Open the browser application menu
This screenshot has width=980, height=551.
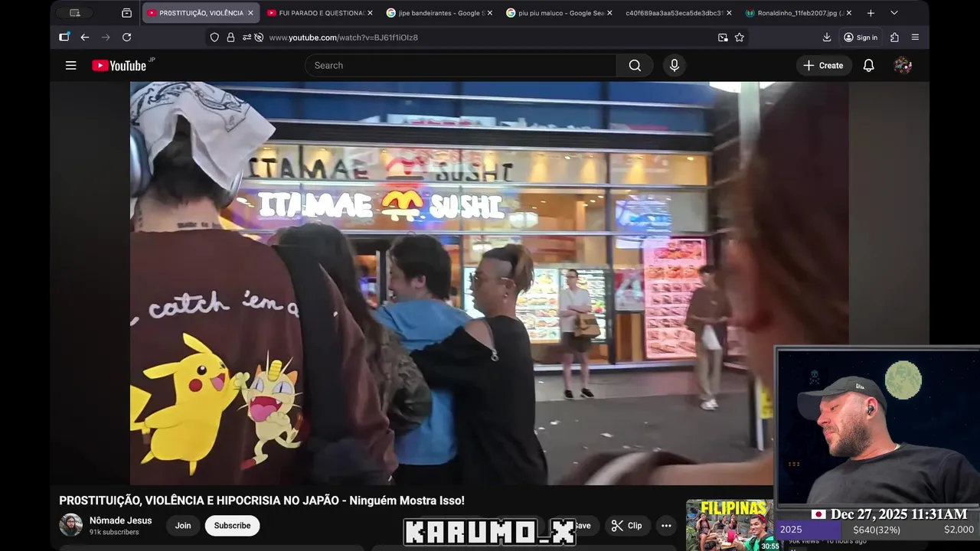click(x=915, y=37)
